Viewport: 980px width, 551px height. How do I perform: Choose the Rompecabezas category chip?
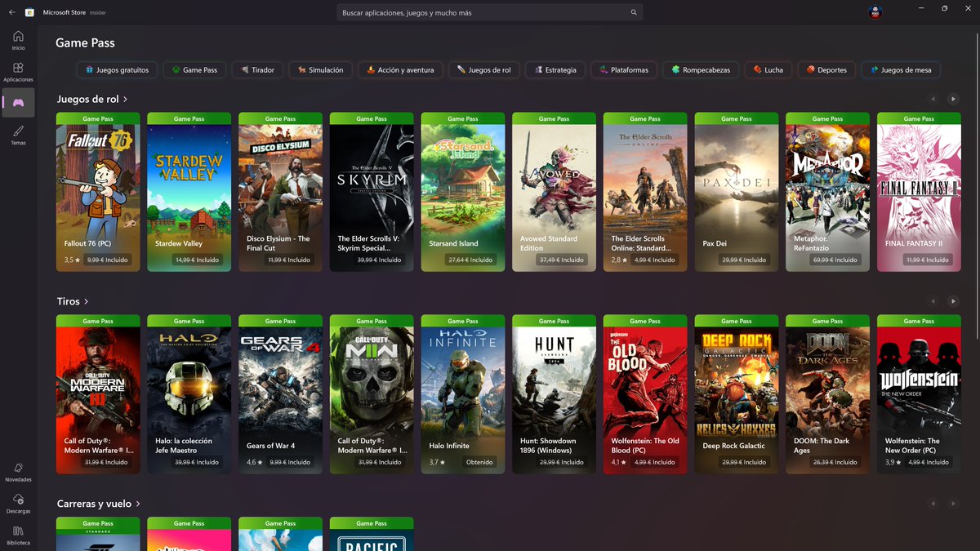point(702,70)
